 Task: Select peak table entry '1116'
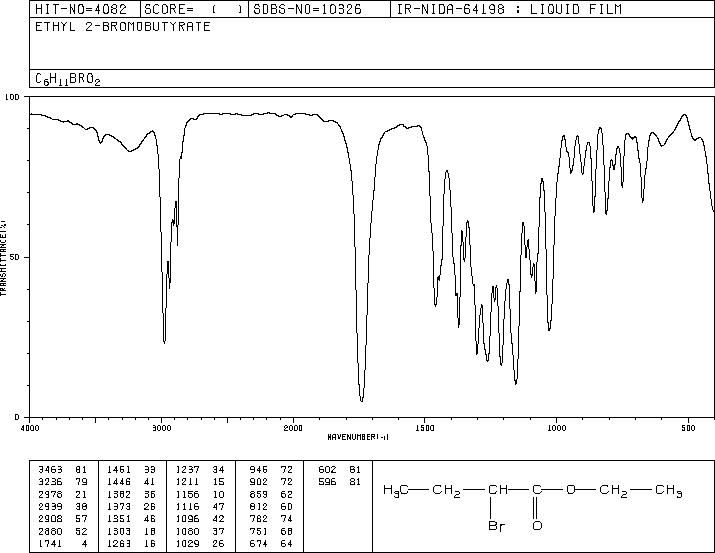coord(187,506)
